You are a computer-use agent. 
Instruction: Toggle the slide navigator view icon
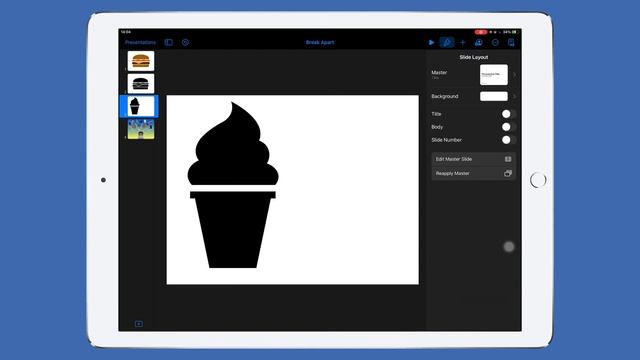click(169, 42)
